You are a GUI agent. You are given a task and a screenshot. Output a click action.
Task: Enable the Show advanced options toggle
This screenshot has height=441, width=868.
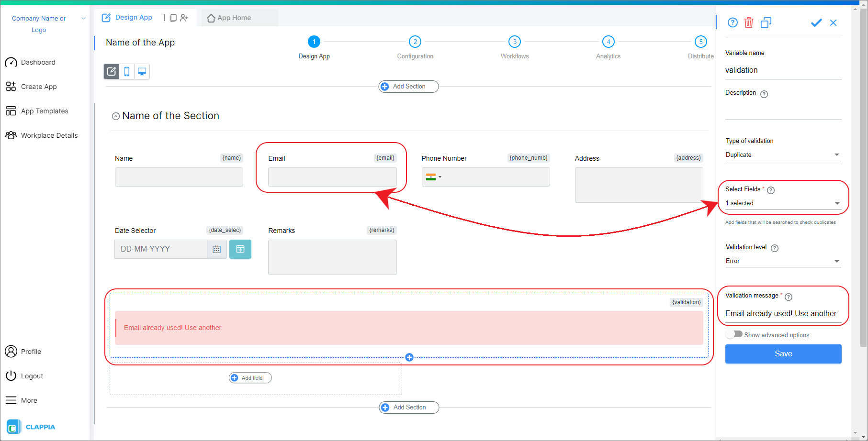coord(734,334)
